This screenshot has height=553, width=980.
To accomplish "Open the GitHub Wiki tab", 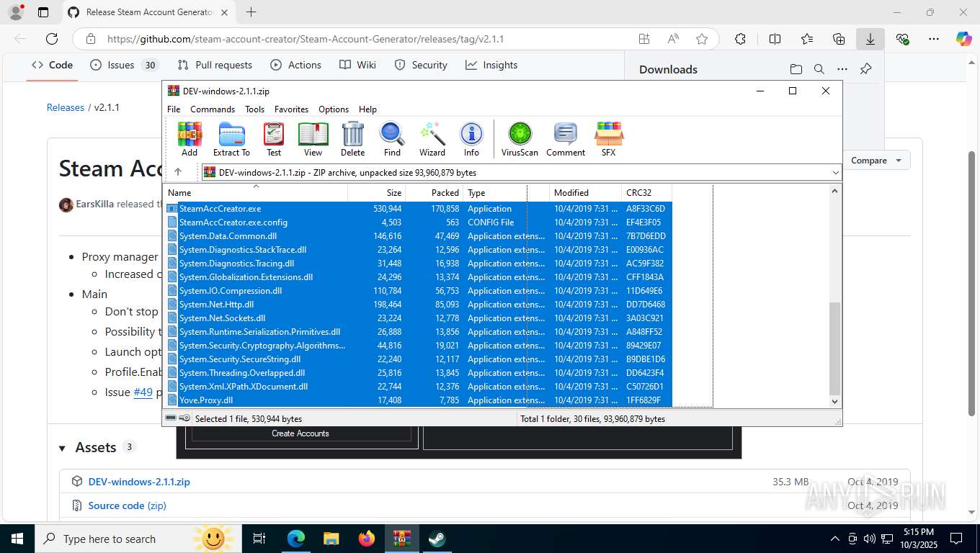I will tap(358, 65).
